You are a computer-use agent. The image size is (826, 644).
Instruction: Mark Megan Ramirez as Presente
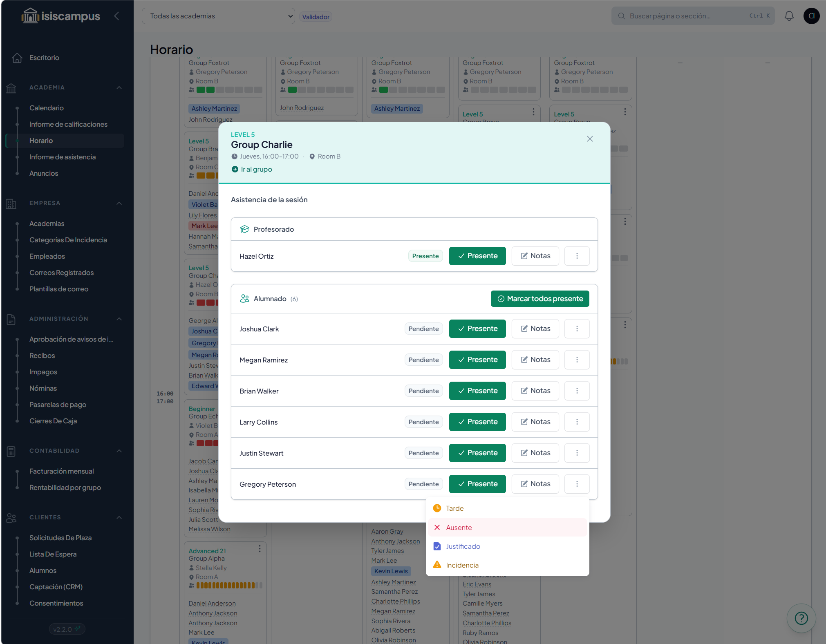click(477, 360)
